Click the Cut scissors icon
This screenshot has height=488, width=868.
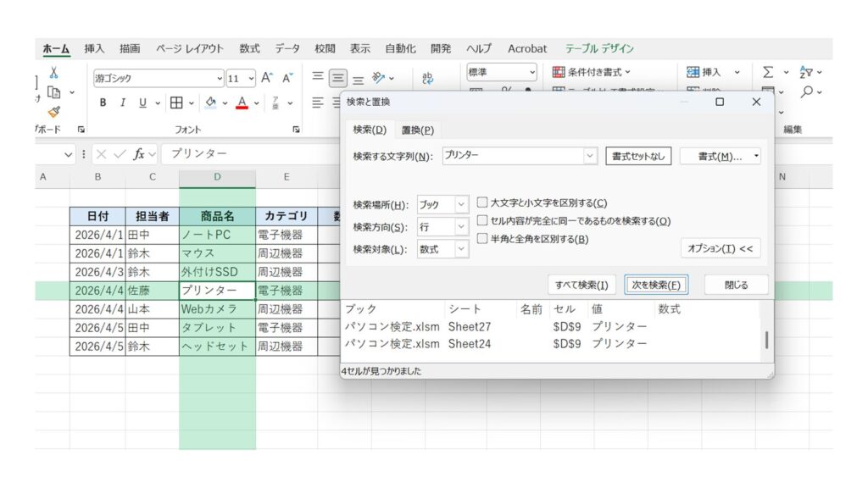pyautogui.click(x=54, y=73)
